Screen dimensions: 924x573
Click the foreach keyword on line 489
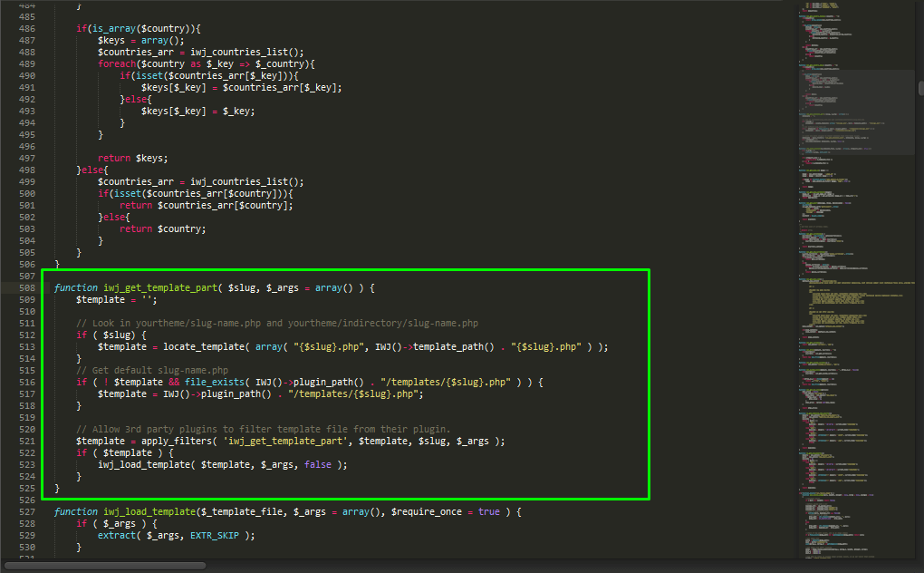[x=117, y=63]
